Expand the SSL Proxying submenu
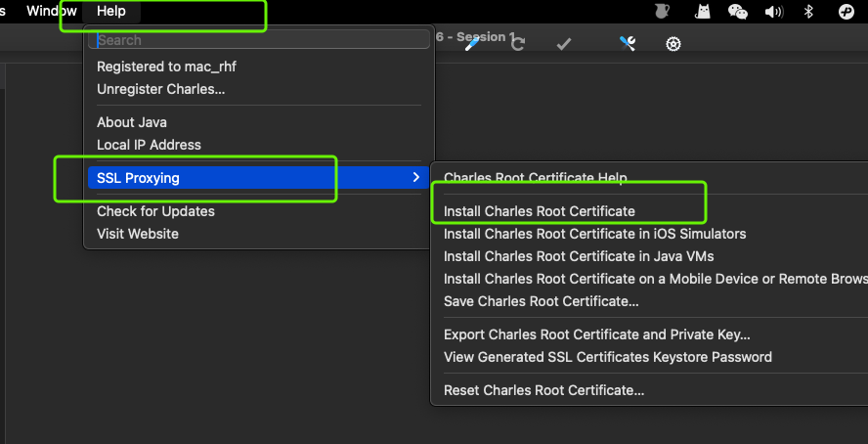The height and width of the screenshot is (444, 868). click(258, 178)
